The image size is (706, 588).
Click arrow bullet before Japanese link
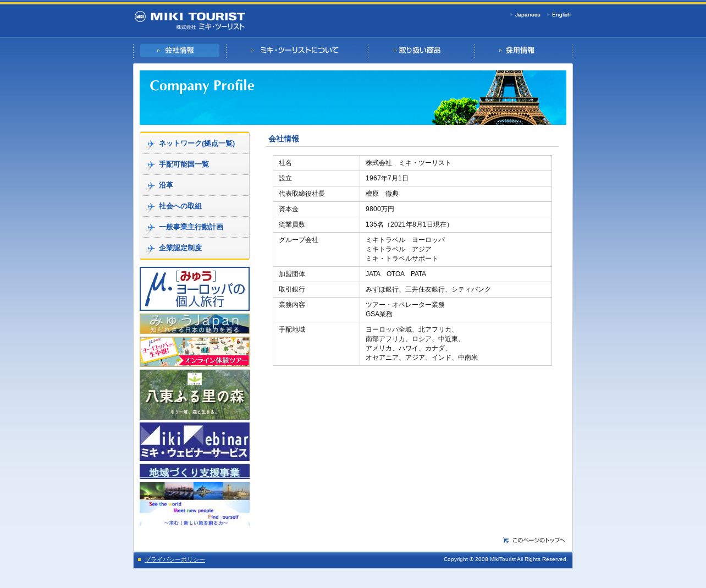pos(512,15)
